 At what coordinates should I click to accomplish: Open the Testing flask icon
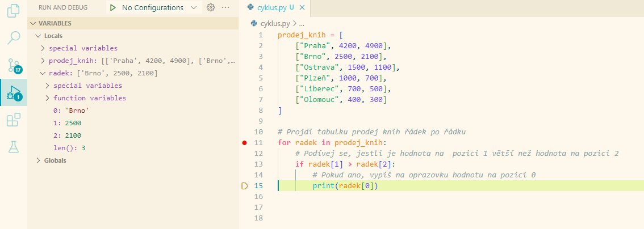13,147
